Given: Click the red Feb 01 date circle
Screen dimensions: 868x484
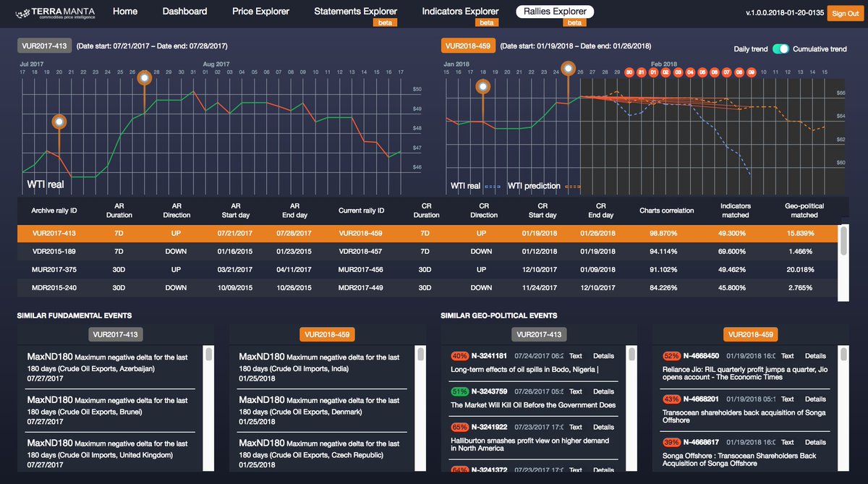Looking at the screenshot, I should [653, 72].
